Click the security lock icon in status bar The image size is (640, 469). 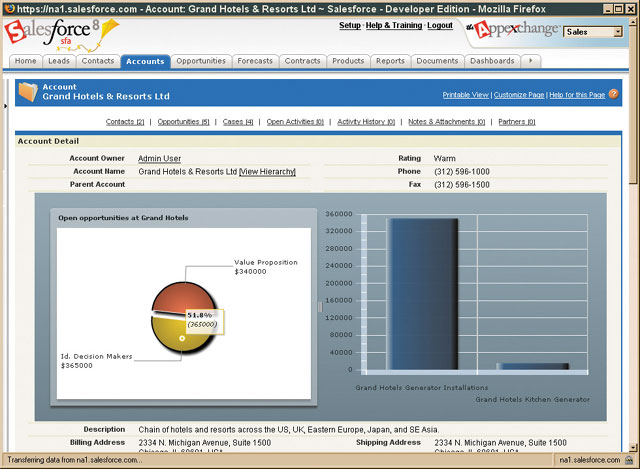[x=629, y=460]
